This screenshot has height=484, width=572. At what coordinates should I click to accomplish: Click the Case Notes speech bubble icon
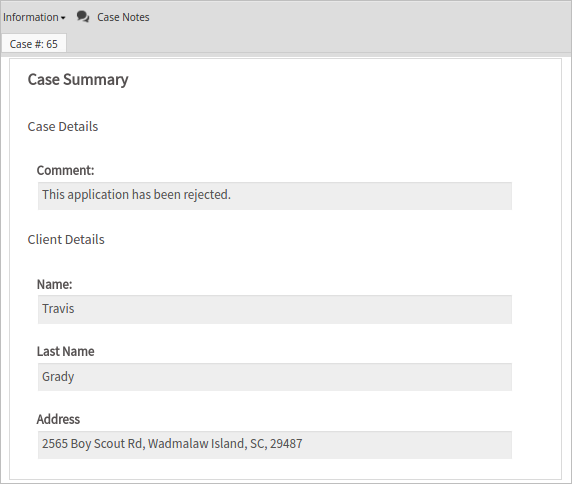click(x=83, y=17)
